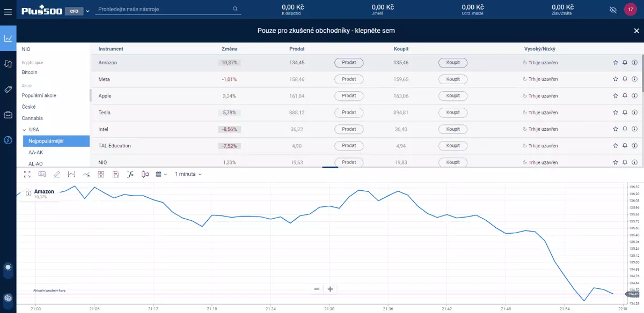Open the fx indicators tool
This screenshot has width=644, height=313.
pyautogui.click(x=130, y=174)
